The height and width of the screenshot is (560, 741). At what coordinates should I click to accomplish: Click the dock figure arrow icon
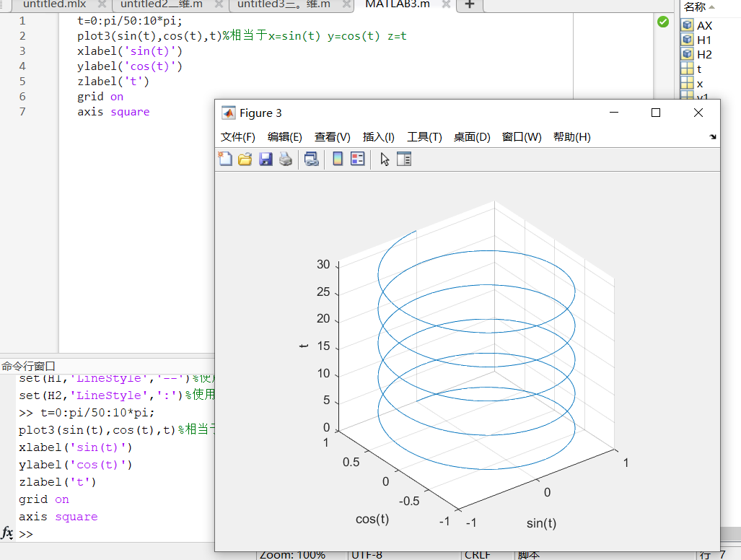tap(713, 137)
